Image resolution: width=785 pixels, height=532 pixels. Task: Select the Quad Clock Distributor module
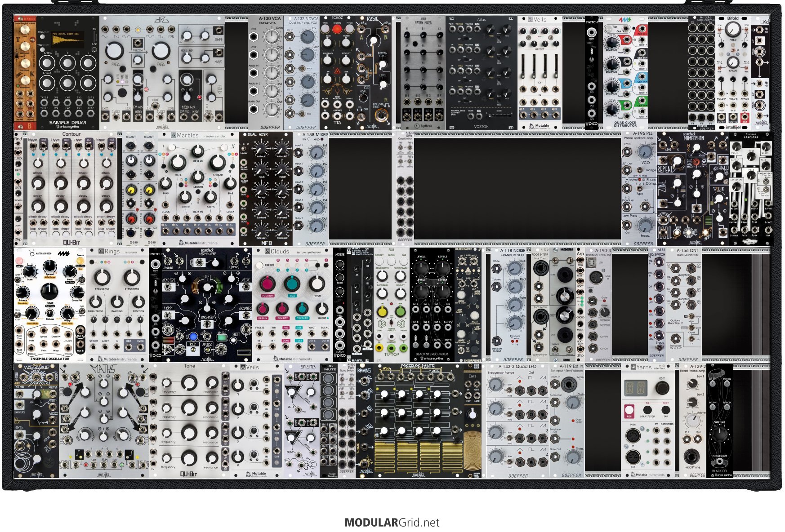coord(625,73)
